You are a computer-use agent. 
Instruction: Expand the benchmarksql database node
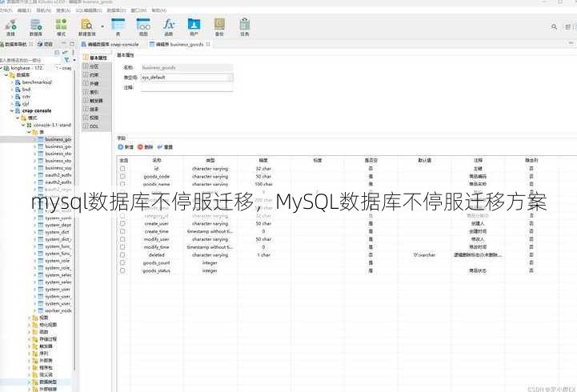(12, 82)
